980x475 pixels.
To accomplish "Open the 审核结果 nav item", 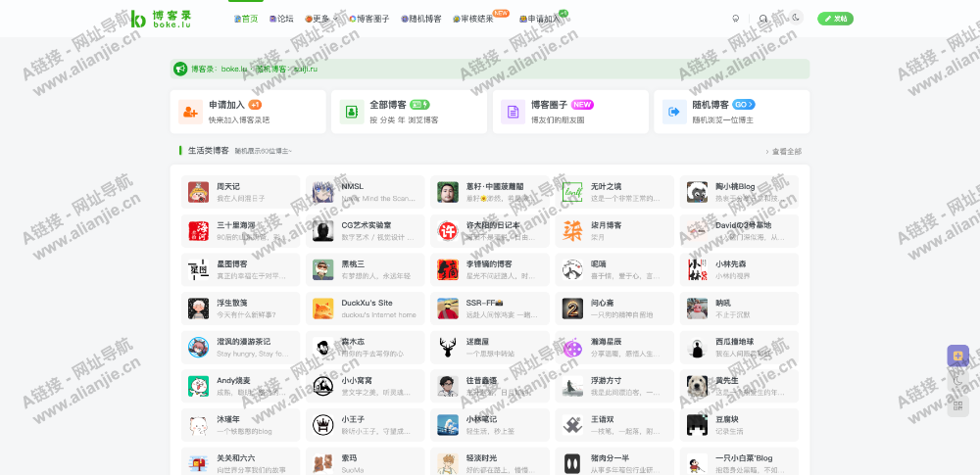I will pos(473,19).
